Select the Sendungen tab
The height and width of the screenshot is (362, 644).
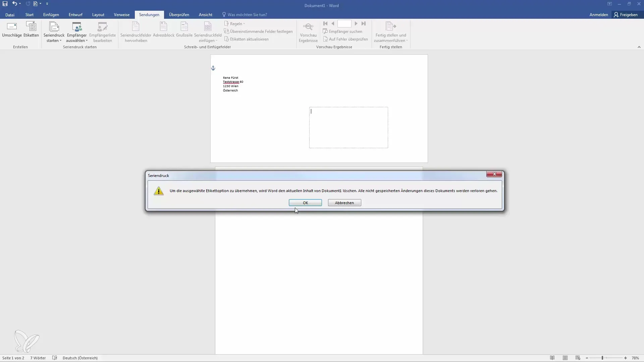point(149,15)
